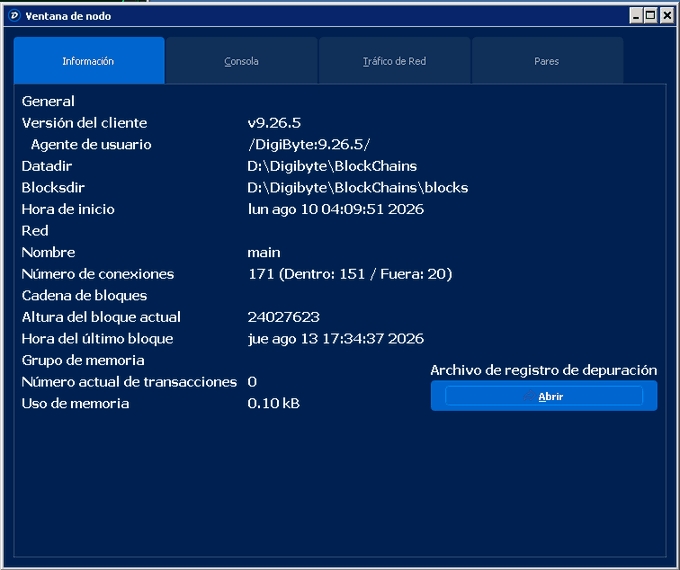Select current block height 24027623
680x570 pixels.
click(284, 317)
